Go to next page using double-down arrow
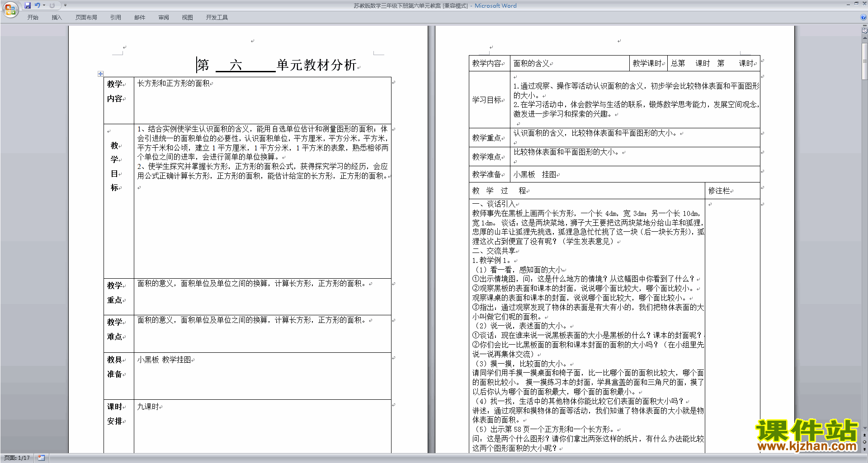The width and height of the screenshot is (868, 463). point(864,449)
